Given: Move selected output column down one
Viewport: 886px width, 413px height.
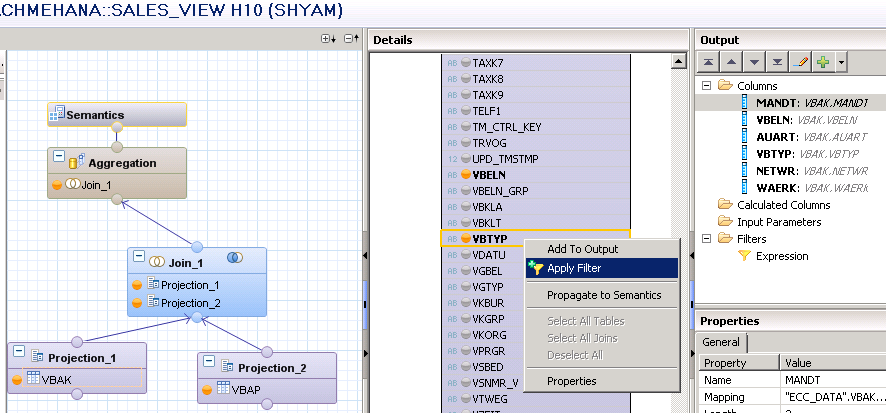Looking at the screenshot, I should (754, 62).
